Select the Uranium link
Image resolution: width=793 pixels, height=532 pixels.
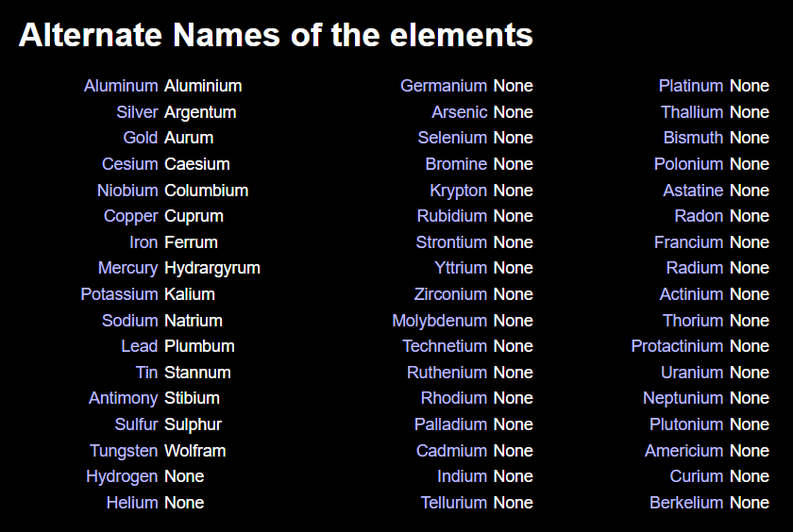[x=692, y=373]
